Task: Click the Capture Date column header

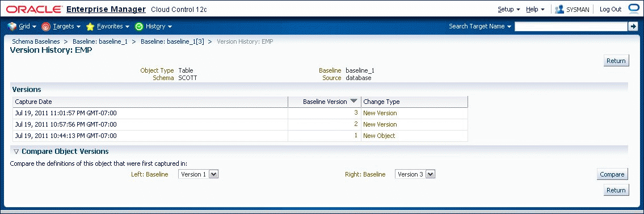Action: click(150, 102)
